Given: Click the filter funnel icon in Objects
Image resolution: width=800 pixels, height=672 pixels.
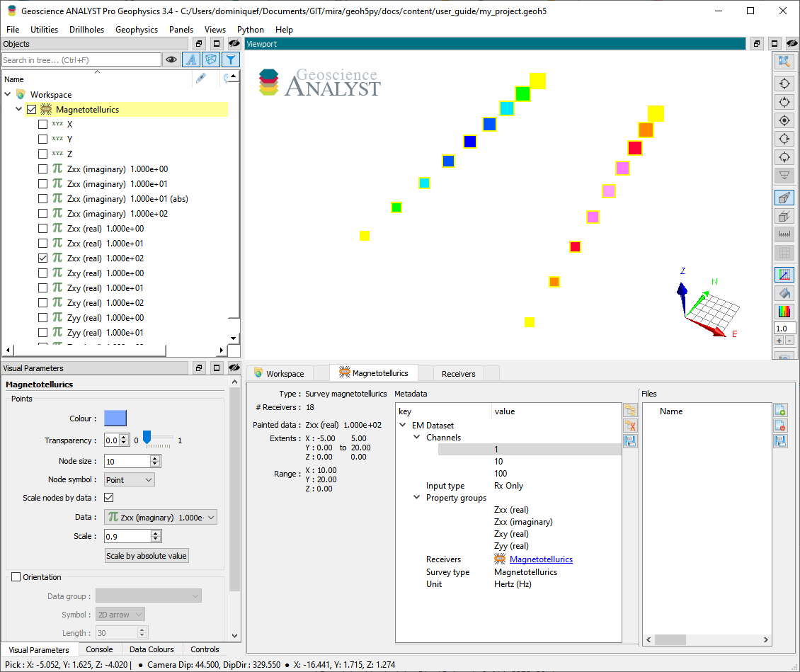Looking at the screenshot, I should tap(231, 59).
